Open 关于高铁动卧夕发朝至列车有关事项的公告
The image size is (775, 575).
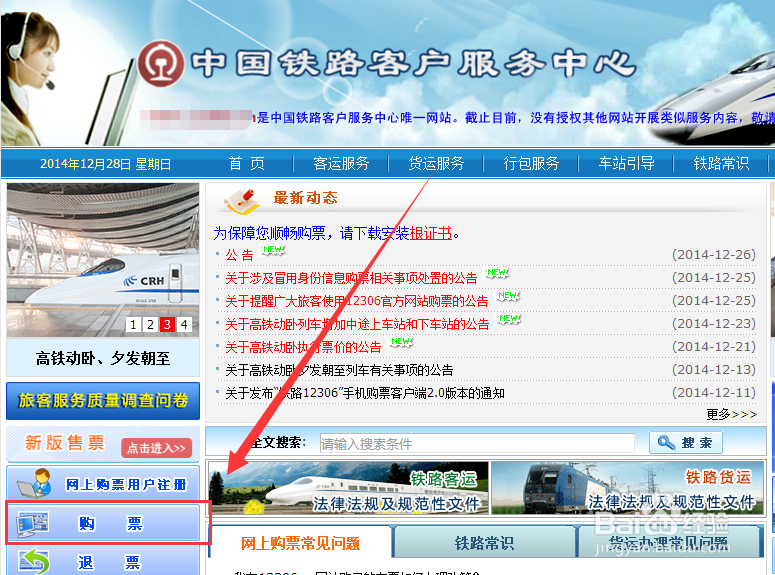click(x=339, y=370)
